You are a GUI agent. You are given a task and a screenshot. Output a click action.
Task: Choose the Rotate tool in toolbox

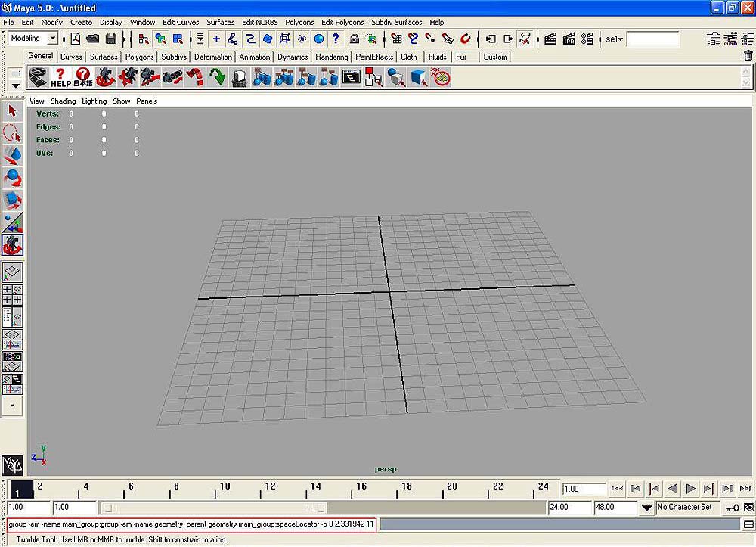(x=13, y=179)
